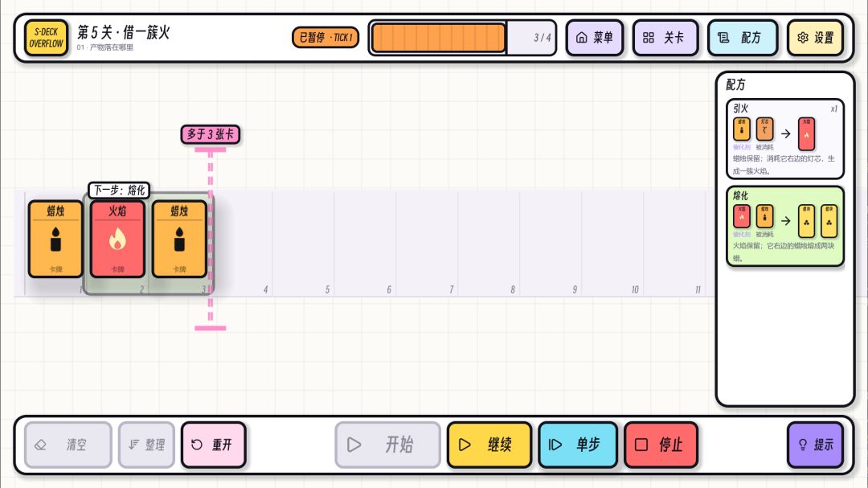This screenshot has height=488, width=868.
Task: Select the 熔化 recipe card
Action: (785, 226)
